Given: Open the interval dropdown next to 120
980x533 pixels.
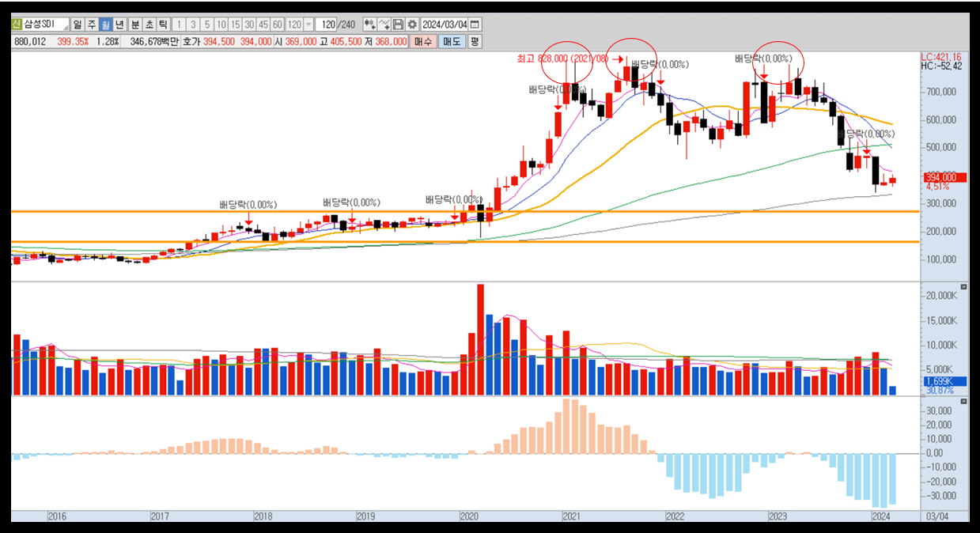Looking at the screenshot, I should coord(308,25).
